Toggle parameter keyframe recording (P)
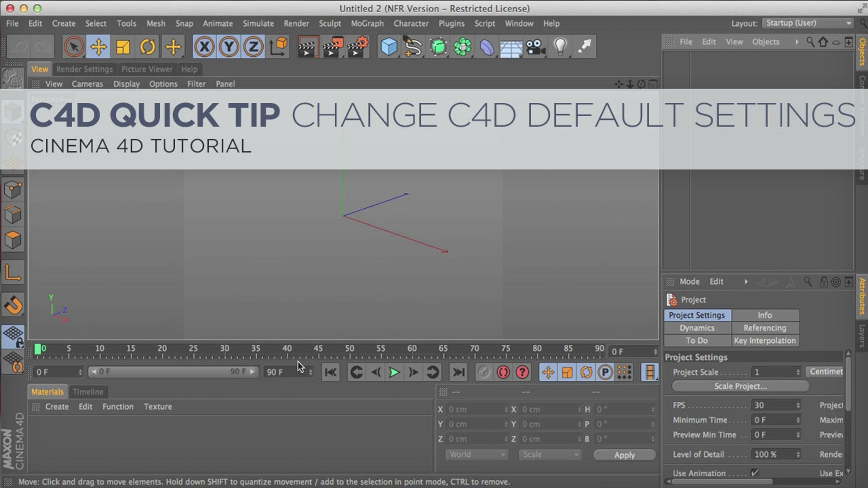Screen dimensions: 868x488 click(x=605, y=372)
